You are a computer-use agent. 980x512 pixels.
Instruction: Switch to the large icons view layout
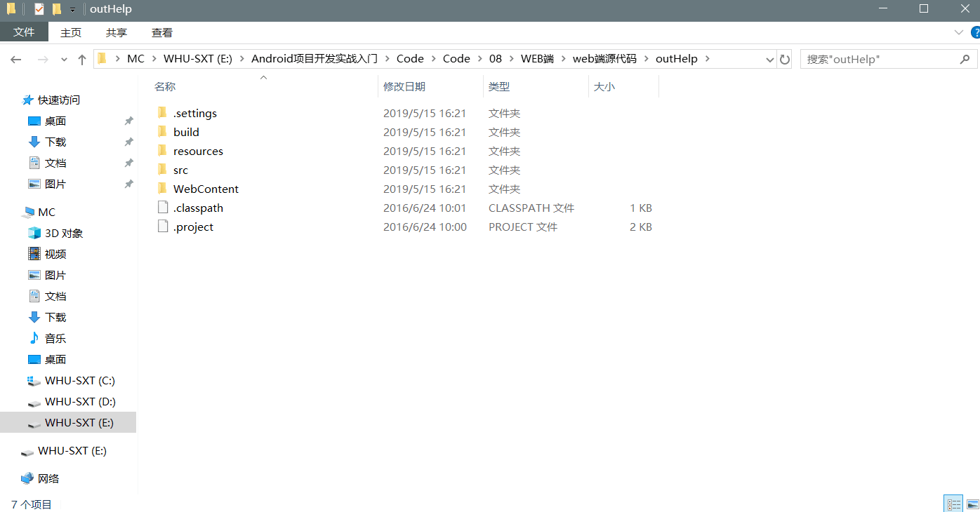(972, 504)
